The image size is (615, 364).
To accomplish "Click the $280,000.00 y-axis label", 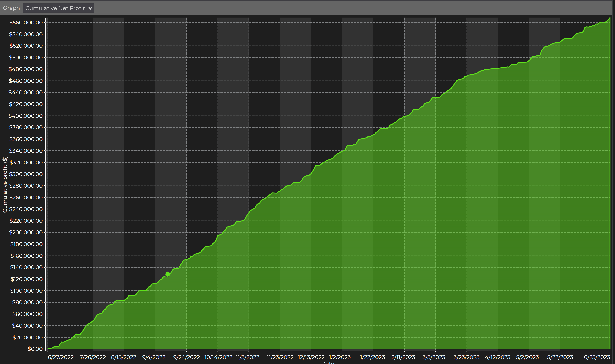I will [x=26, y=186].
